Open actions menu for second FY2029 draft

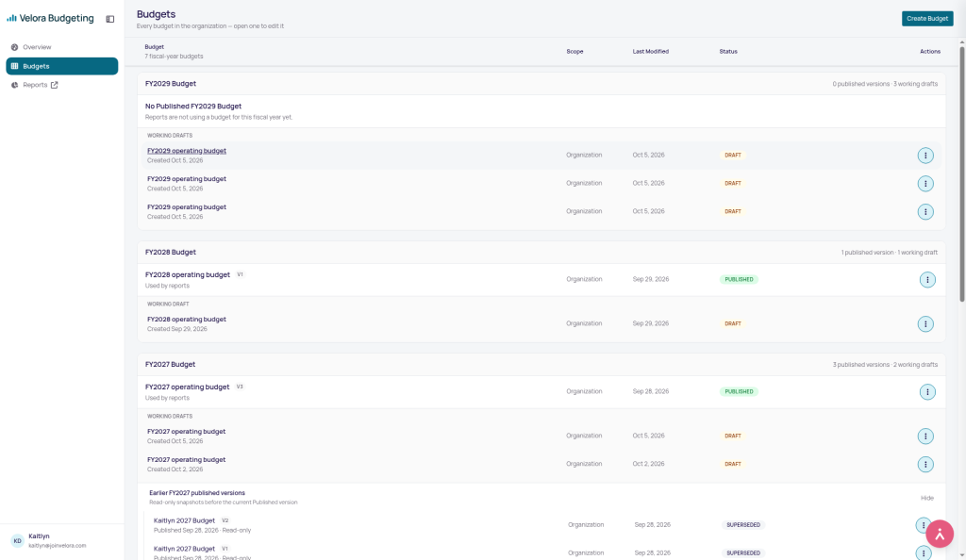(925, 184)
